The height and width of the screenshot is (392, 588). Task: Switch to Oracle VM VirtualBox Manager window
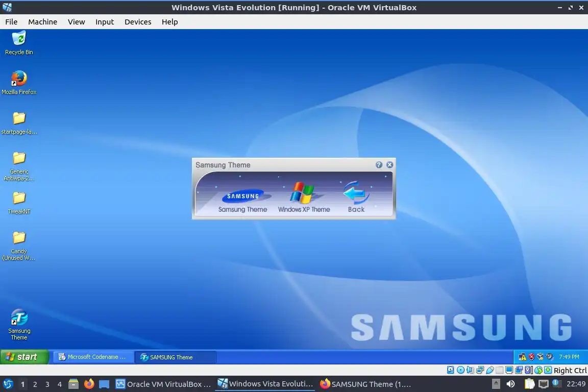[163, 384]
